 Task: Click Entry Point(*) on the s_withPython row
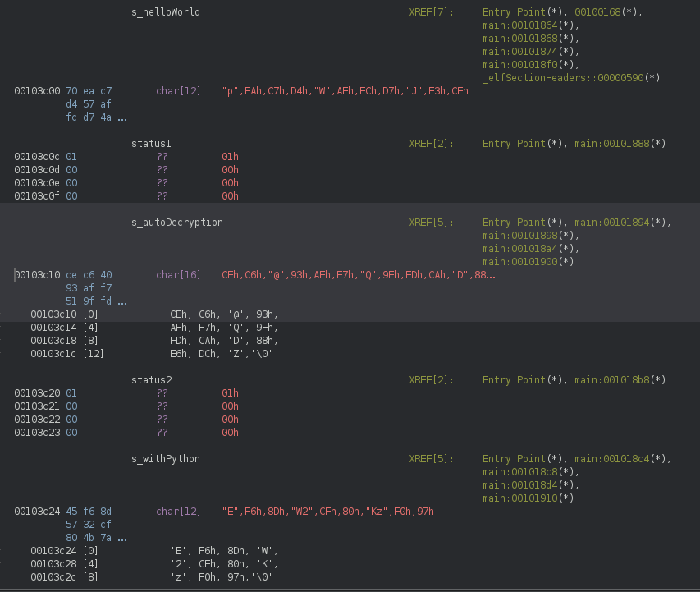pos(523,459)
